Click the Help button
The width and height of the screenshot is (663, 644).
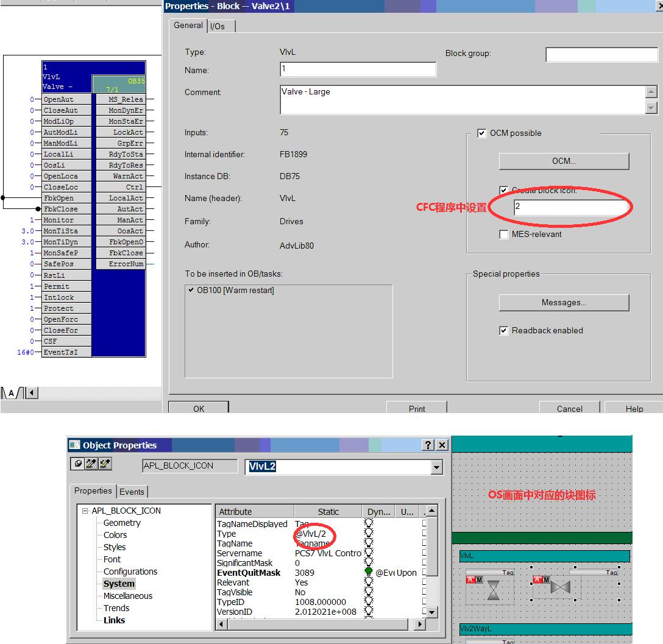pyautogui.click(x=634, y=408)
